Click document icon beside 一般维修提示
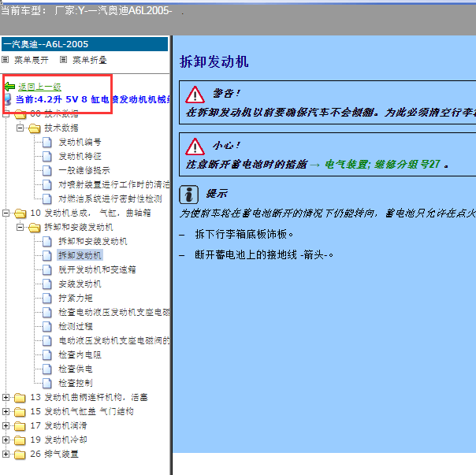The image size is (476, 475). click(47, 170)
